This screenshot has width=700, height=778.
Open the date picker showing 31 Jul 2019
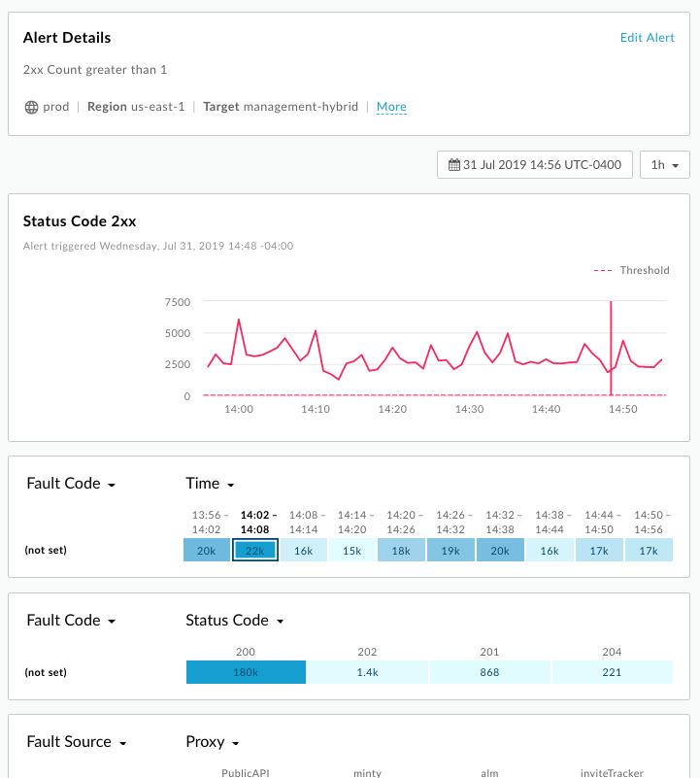click(x=535, y=164)
